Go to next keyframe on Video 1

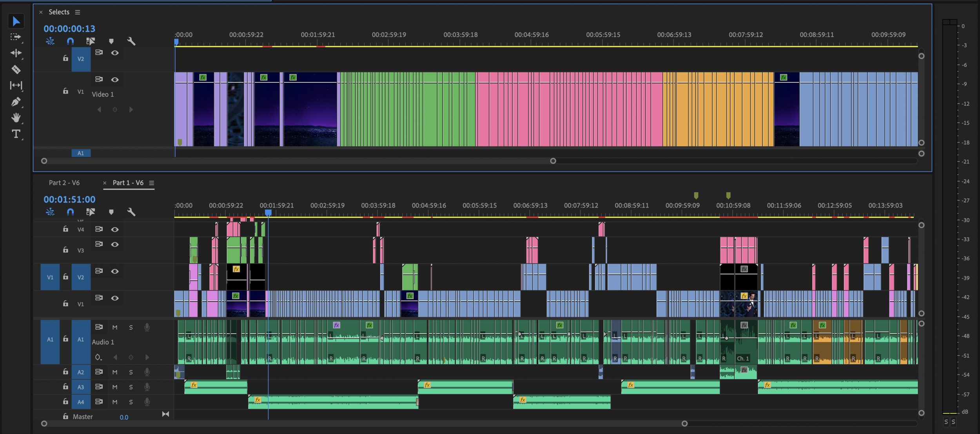coord(131,109)
